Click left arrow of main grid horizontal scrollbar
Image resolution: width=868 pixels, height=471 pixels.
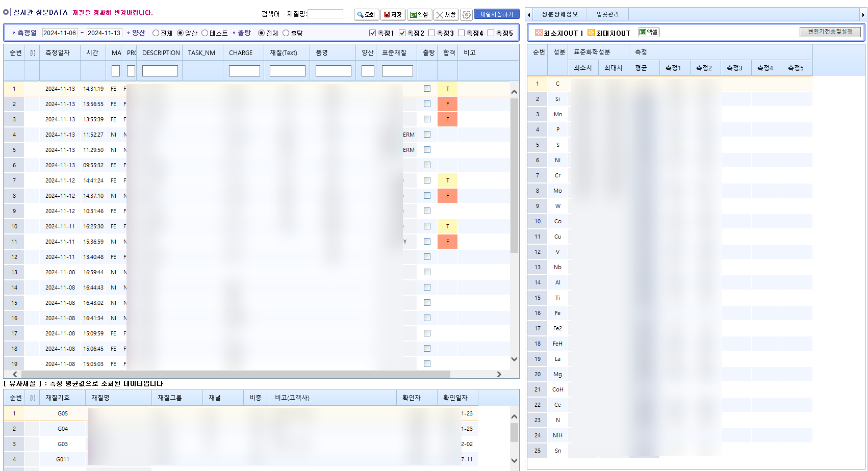point(15,374)
